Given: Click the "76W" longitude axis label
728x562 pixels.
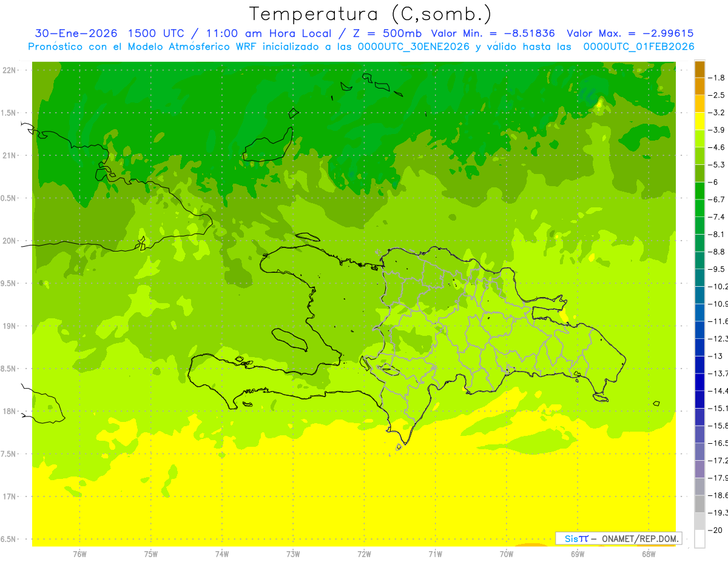Looking at the screenshot, I should [79, 554].
